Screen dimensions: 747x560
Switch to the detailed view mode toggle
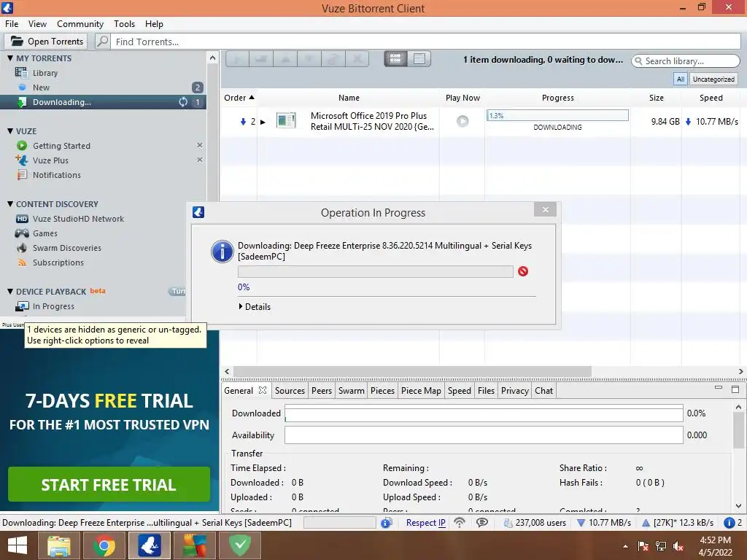[395, 58]
